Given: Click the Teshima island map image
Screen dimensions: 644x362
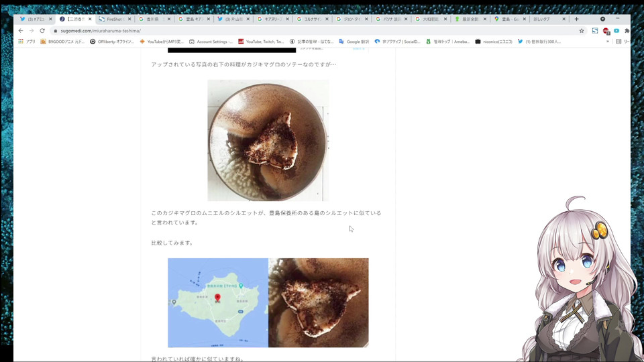Looking at the screenshot, I should tap(217, 302).
